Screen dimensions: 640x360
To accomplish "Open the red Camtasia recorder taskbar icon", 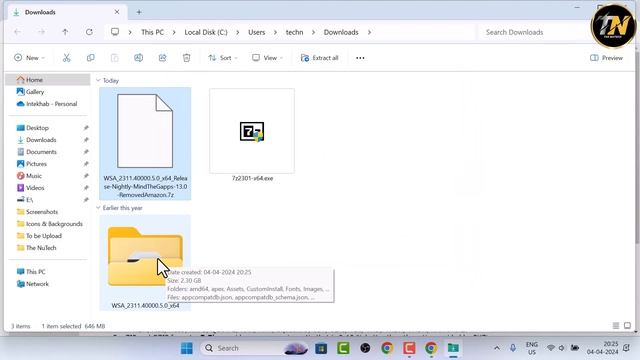I will click(409, 348).
